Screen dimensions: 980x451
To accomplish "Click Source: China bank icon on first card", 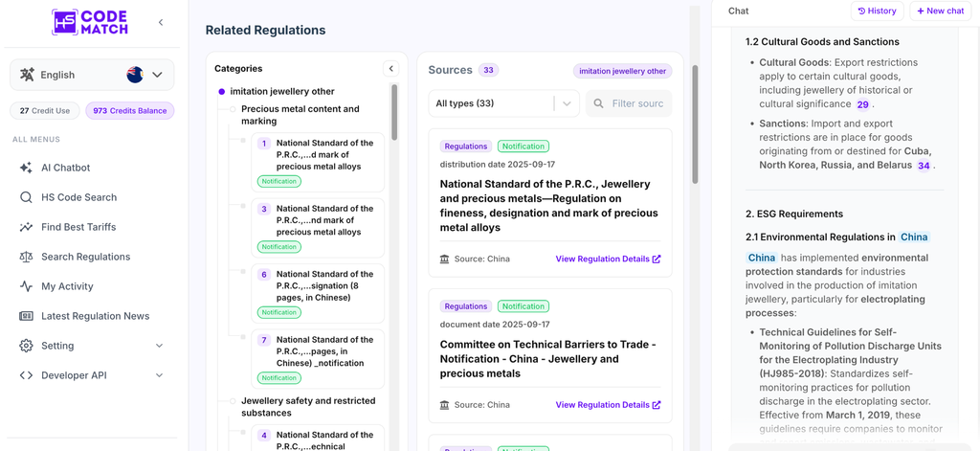I will click(444, 259).
